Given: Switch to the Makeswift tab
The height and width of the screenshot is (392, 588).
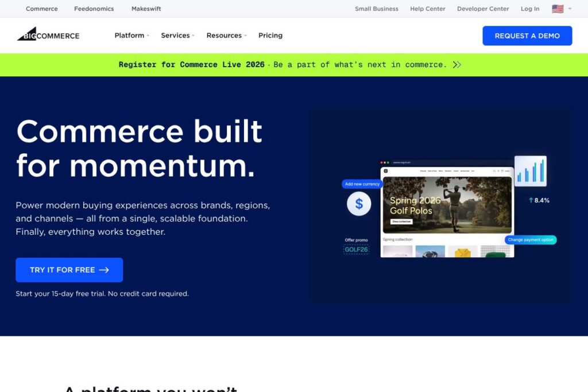Looking at the screenshot, I should 146,9.
